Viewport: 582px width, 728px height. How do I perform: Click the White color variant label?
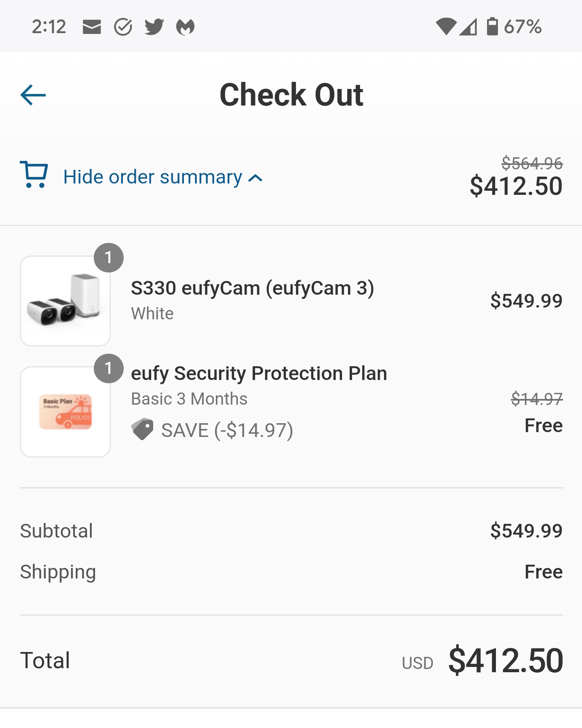[x=152, y=313]
